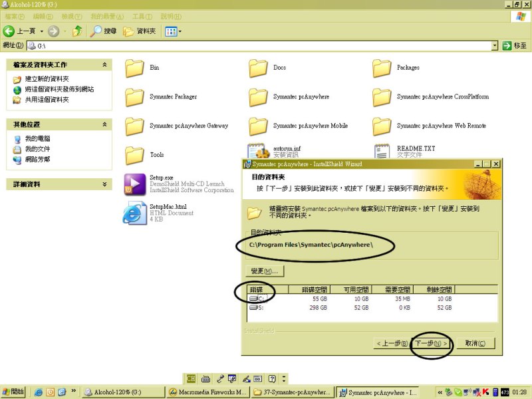Click 共用這個資料夾 task

pos(41,100)
